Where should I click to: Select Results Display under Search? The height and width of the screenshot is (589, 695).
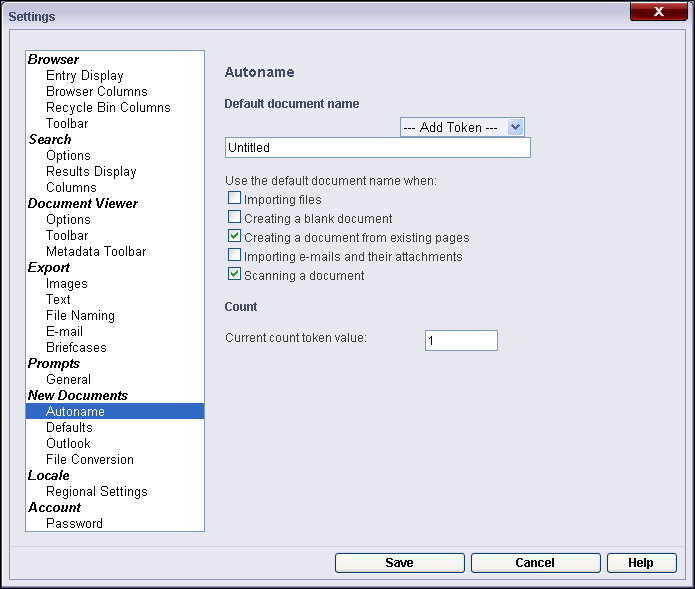[91, 172]
